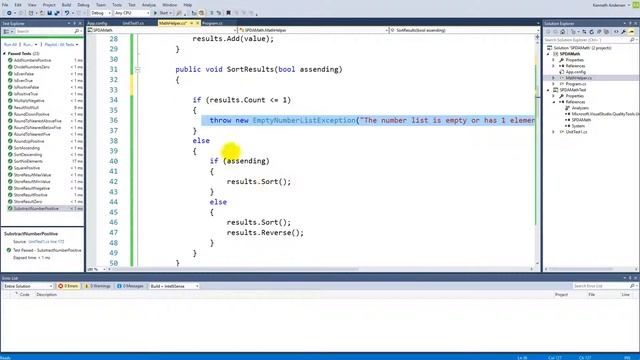
Task: Toggle the 0 Errors filter button
Action: (x=69, y=286)
